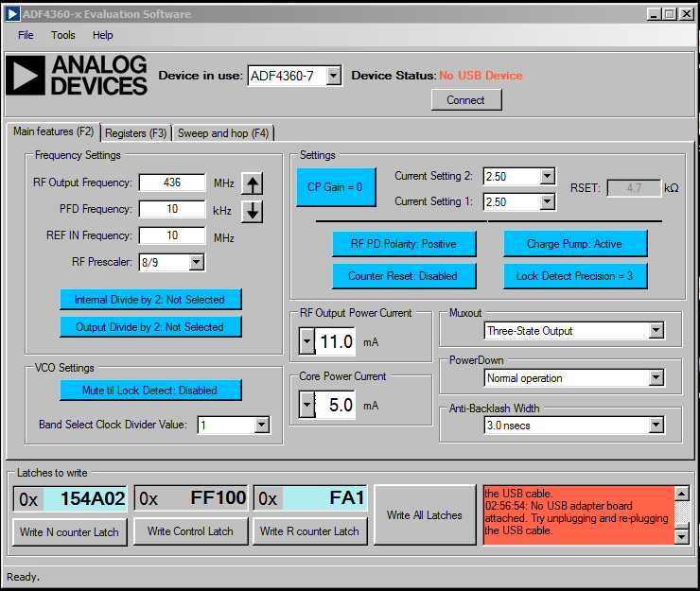Toggle Lock Detect Precision = 3

(575, 276)
